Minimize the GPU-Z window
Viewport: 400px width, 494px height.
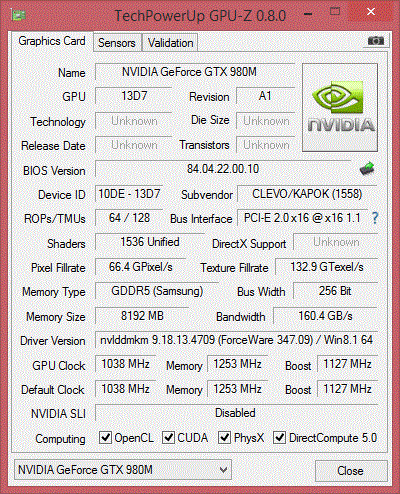click(x=308, y=14)
